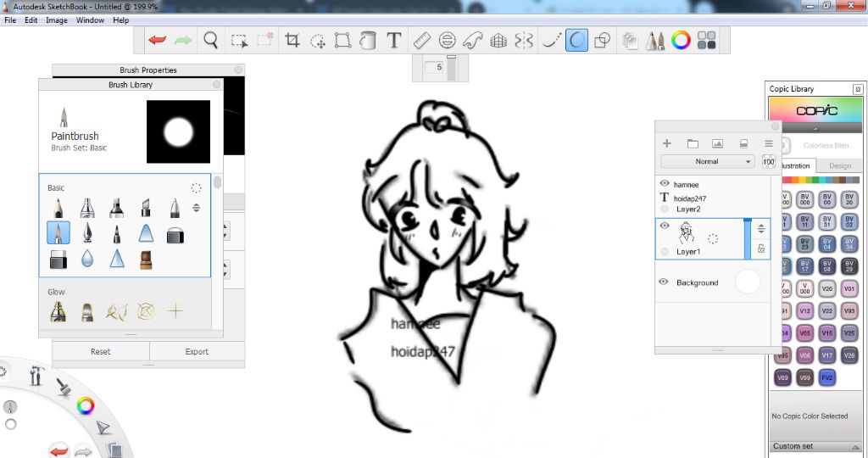Toggle the Layer1 padlock icon
The height and width of the screenshot is (458, 868).
(761, 249)
